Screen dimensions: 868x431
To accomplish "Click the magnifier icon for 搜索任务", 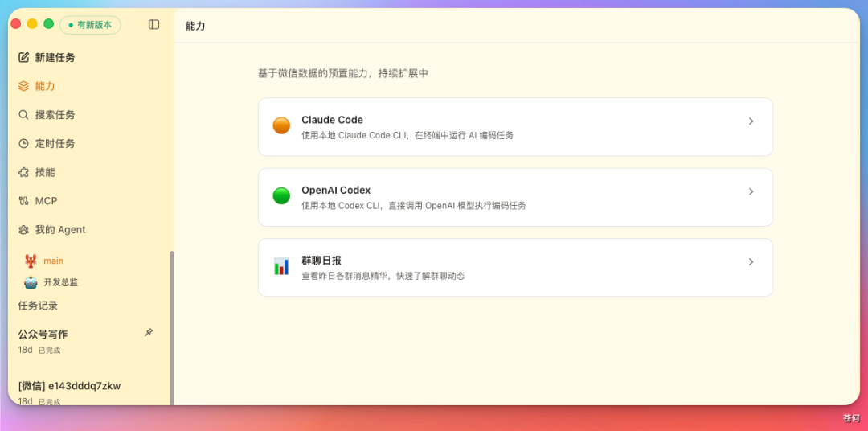I will pos(23,115).
